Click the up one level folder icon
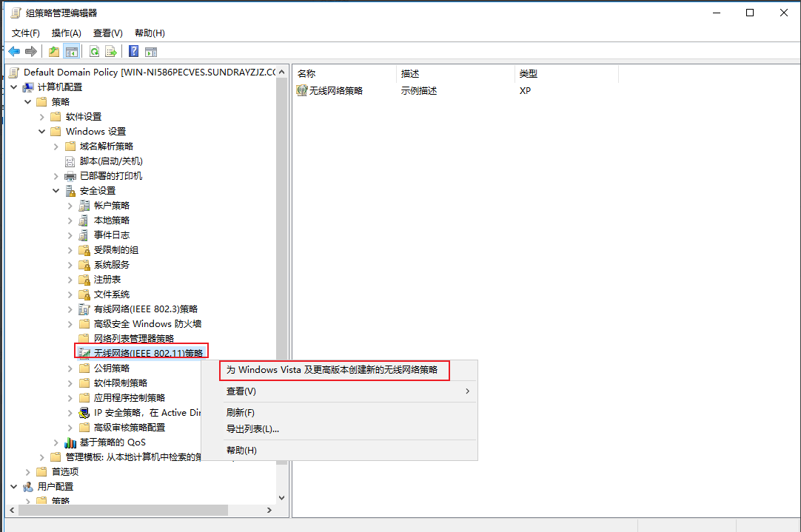This screenshot has width=801, height=532. pos(53,51)
